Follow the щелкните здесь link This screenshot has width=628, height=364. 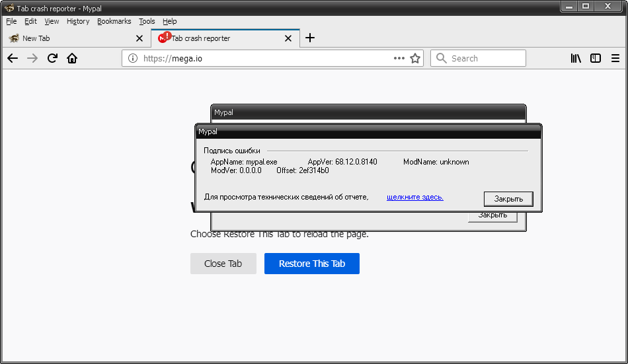(x=415, y=197)
